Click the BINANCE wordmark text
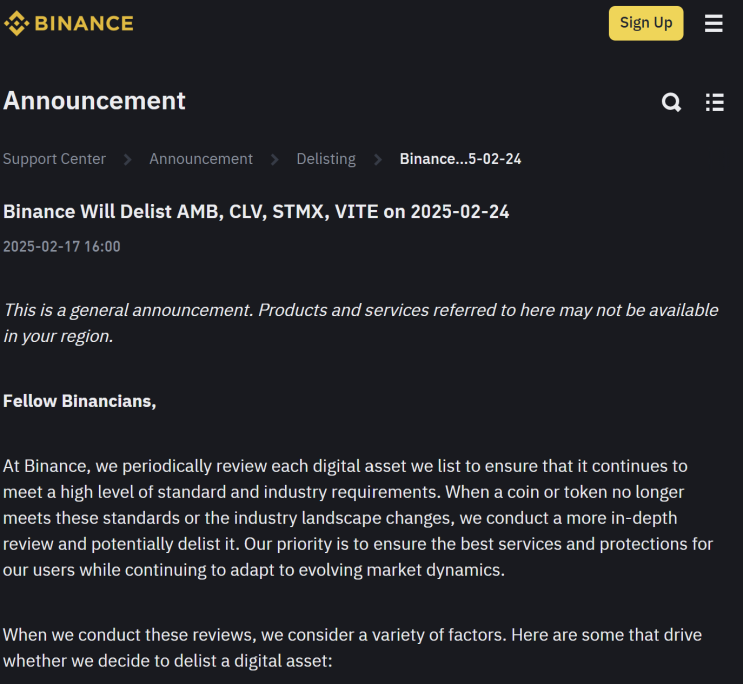 tap(84, 23)
